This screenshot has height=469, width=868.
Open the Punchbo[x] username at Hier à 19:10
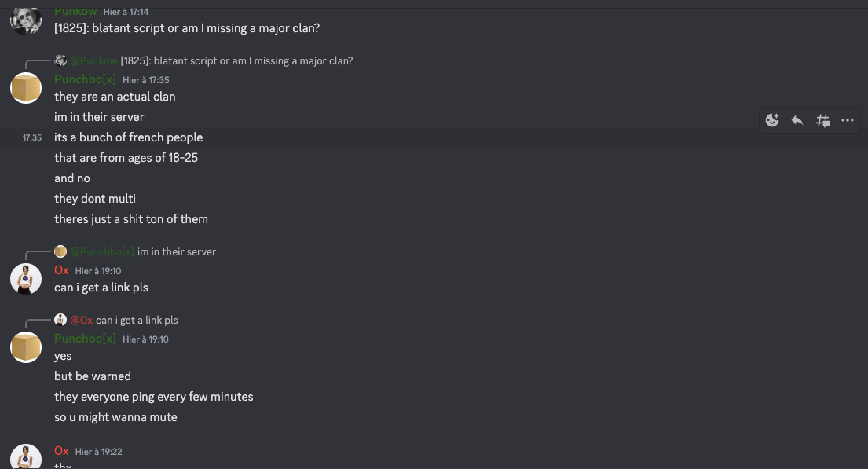point(85,339)
